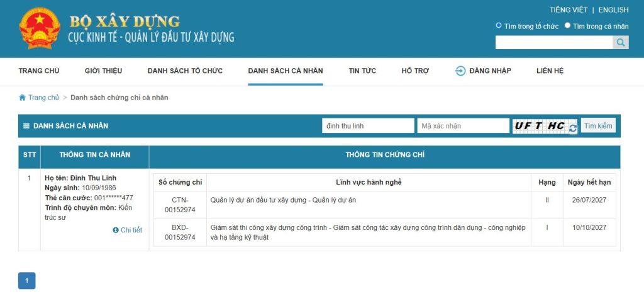Click the login arrow icon beside Đăng nhập
Image resolution: width=644 pixels, height=296 pixels.
[x=460, y=71]
